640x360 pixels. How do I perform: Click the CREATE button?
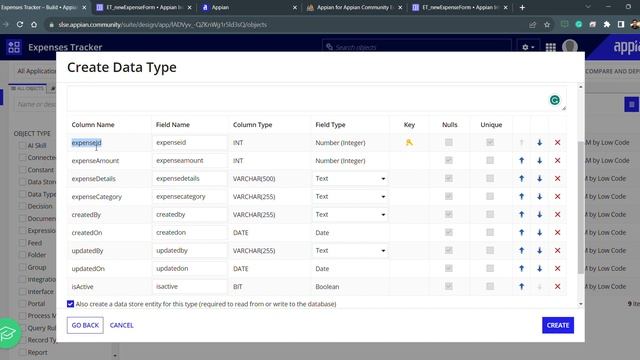point(558,325)
